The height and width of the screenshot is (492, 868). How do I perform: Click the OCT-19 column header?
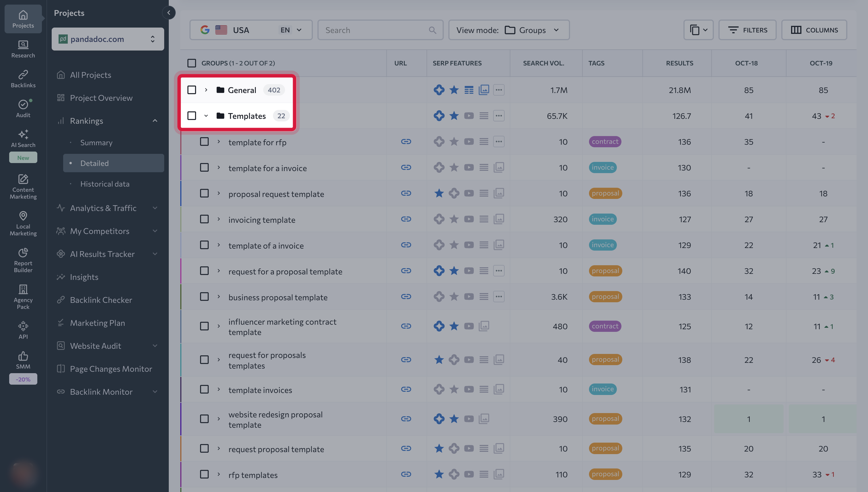(821, 63)
